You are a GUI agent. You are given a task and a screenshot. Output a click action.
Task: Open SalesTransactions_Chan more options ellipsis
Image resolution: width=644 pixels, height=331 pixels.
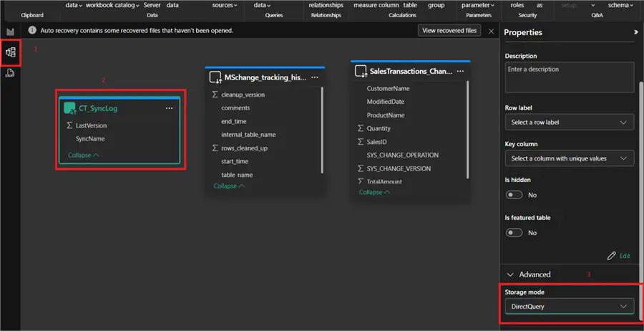tap(460, 71)
